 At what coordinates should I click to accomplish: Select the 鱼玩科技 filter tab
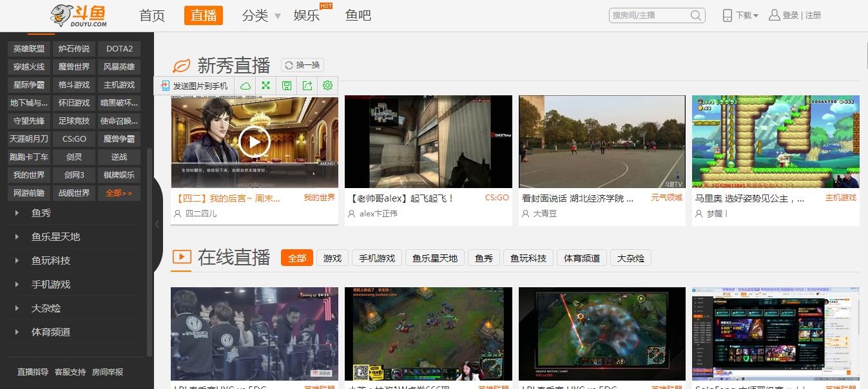tap(528, 258)
